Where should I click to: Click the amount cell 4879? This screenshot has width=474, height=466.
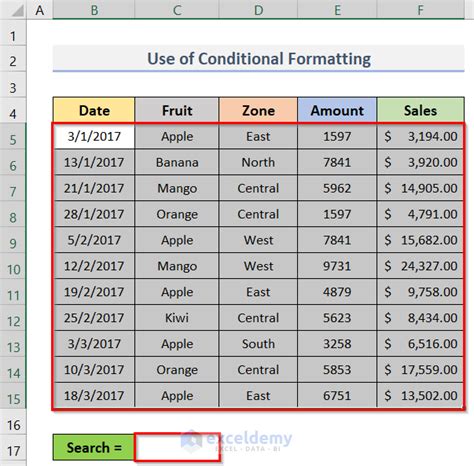pos(337,292)
